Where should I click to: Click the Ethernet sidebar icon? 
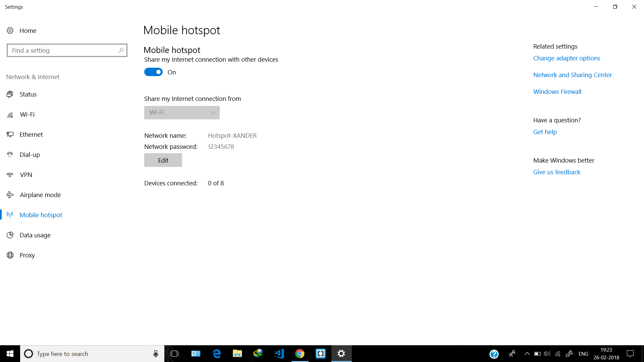tap(10, 134)
